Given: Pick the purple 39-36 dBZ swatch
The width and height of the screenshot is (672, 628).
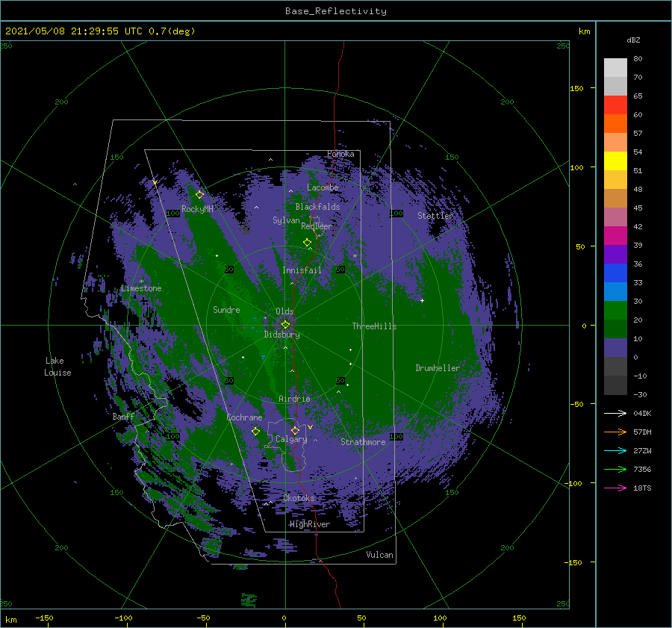Looking at the screenshot, I should [x=615, y=255].
